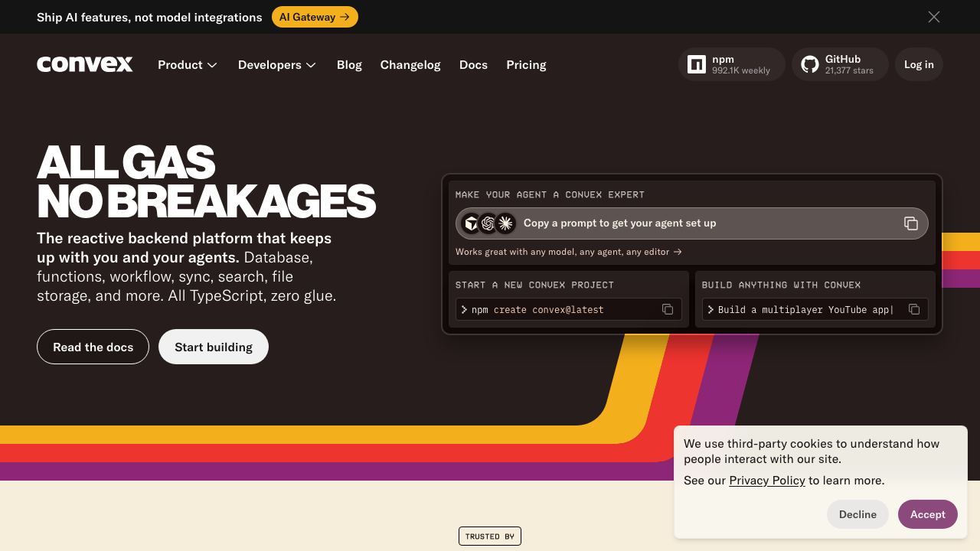
Task: Click 'MAKE YOUR AGENT A CONVEX EXPERT' heading
Action: (x=550, y=194)
